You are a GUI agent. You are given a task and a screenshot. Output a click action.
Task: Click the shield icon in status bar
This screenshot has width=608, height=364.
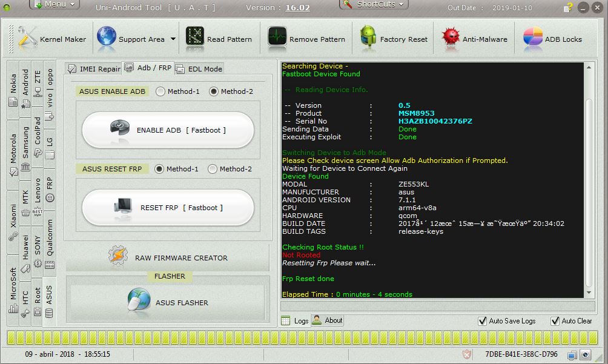(x=467, y=354)
